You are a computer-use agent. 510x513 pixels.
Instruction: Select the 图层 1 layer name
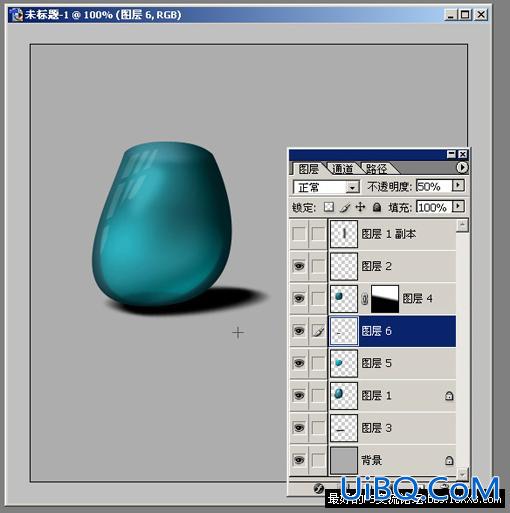tap(376, 395)
